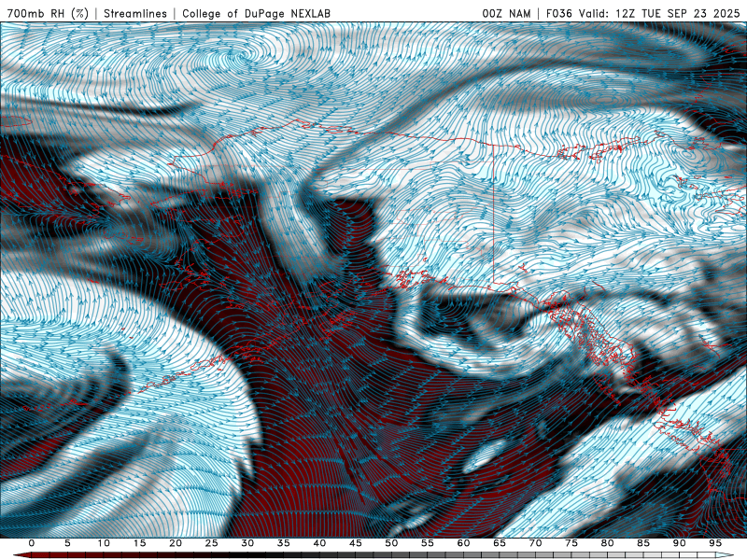The height and width of the screenshot is (560, 747).
Task: Select the '10' value on the RH scale
Action: point(104,543)
